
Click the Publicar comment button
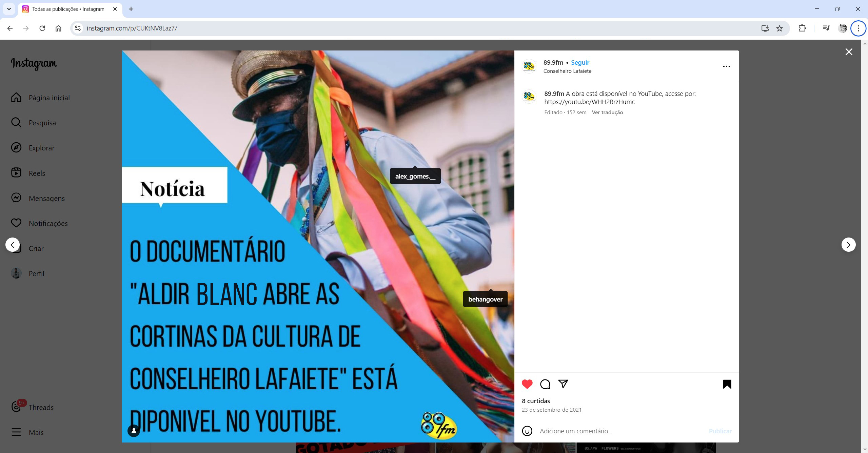pyautogui.click(x=720, y=431)
